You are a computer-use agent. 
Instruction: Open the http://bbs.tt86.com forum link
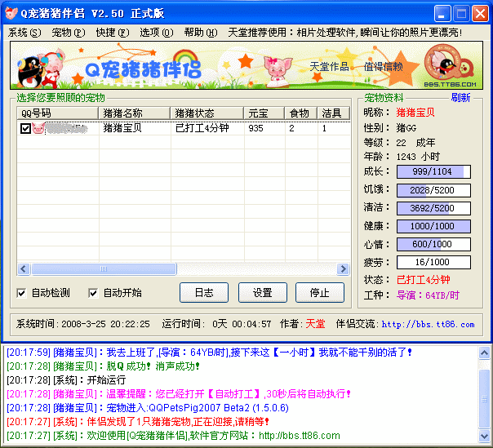pyautogui.click(x=428, y=324)
